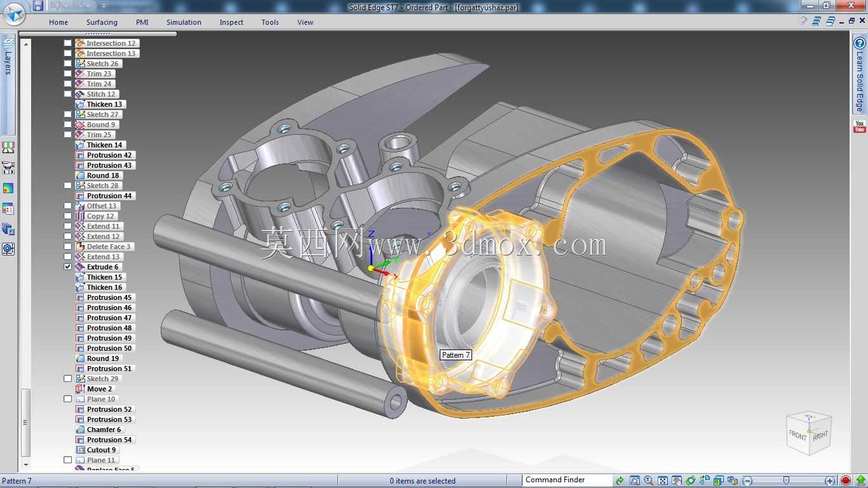Screen dimensions: 868x488
Task: Click the Sketch View icon in status bar
Action: tap(705, 481)
